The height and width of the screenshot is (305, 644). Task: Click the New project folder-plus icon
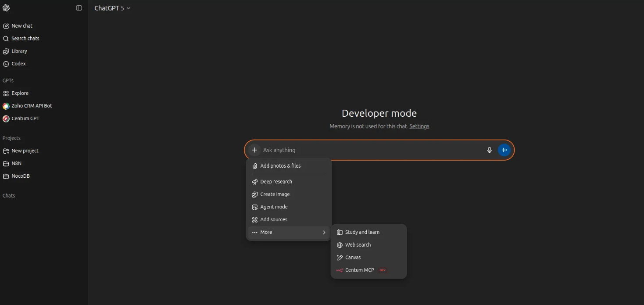tap(6, 151)
